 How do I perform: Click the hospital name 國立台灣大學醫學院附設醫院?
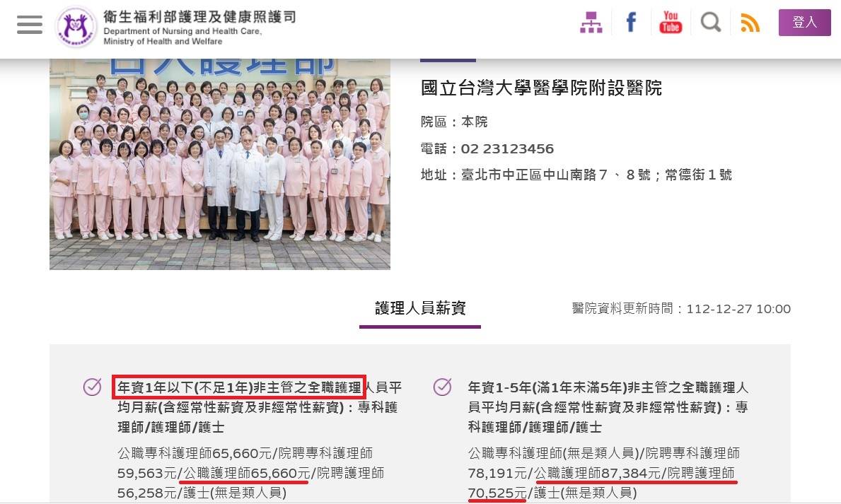point(541,88)
